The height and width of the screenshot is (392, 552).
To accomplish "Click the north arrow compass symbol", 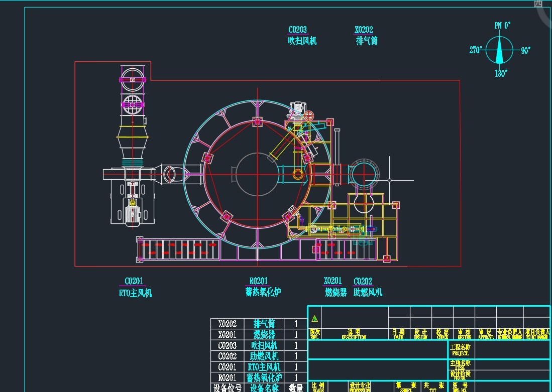I will 499,50.
